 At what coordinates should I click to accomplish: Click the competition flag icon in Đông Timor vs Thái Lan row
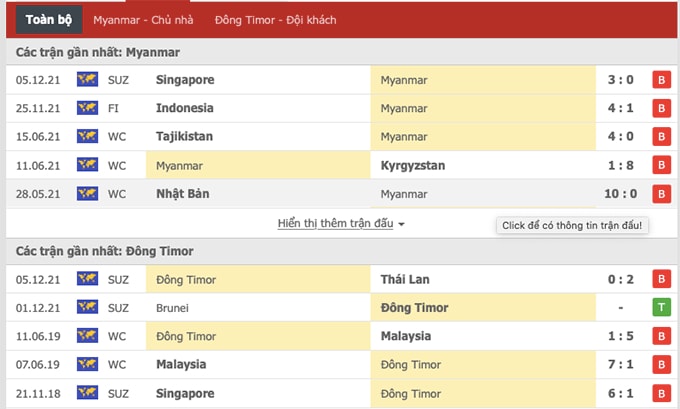click(87, 279)
